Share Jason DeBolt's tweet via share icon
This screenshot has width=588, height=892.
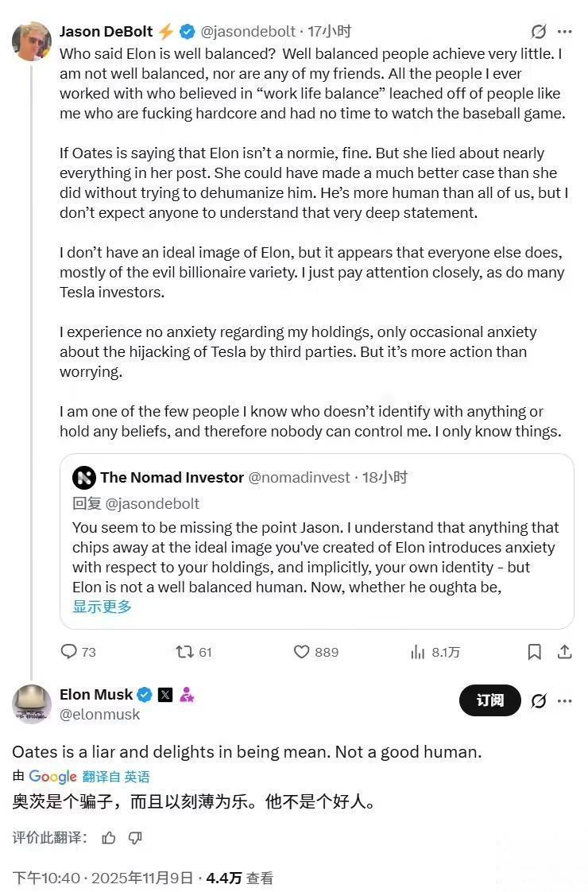[x=565, y=652]
